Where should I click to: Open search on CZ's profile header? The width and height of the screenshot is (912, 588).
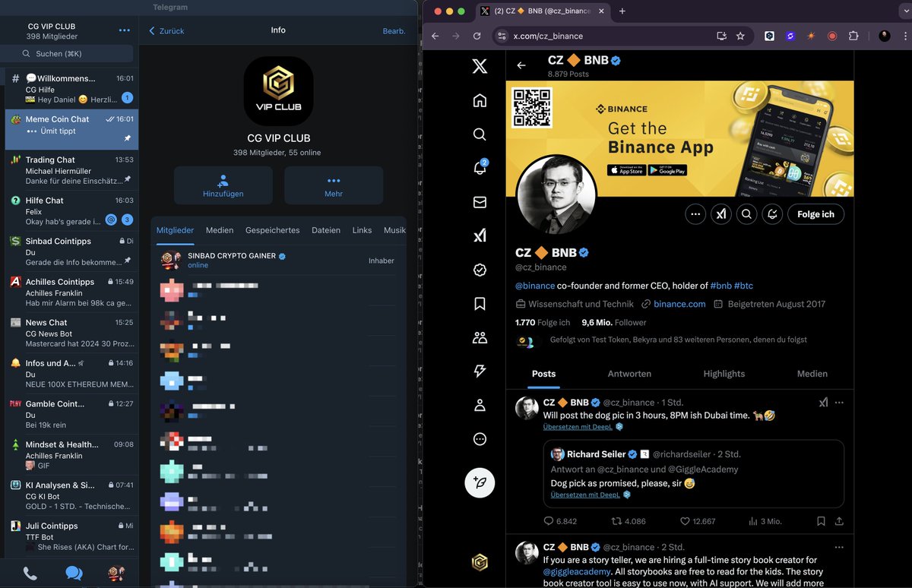point(746,213)
